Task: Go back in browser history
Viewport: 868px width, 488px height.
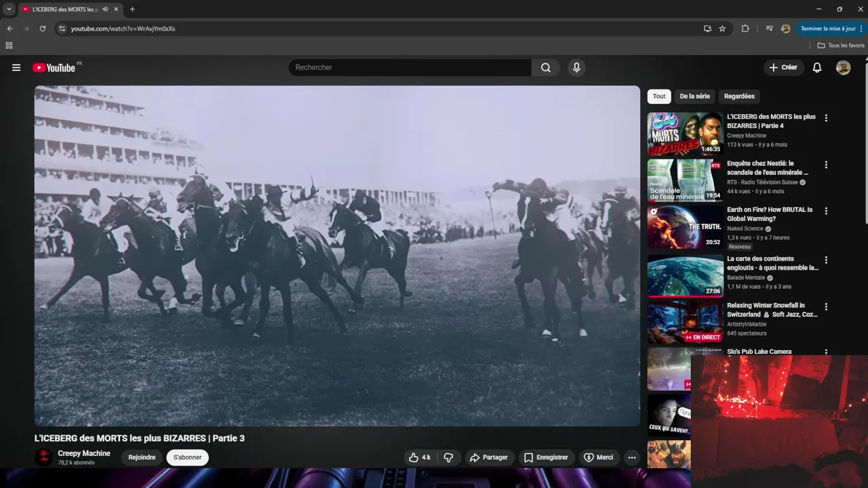Action: [x=9, y=28]
